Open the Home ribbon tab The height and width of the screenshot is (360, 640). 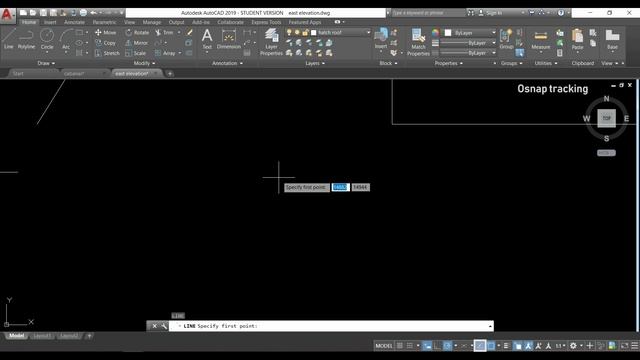click(29, 22)
